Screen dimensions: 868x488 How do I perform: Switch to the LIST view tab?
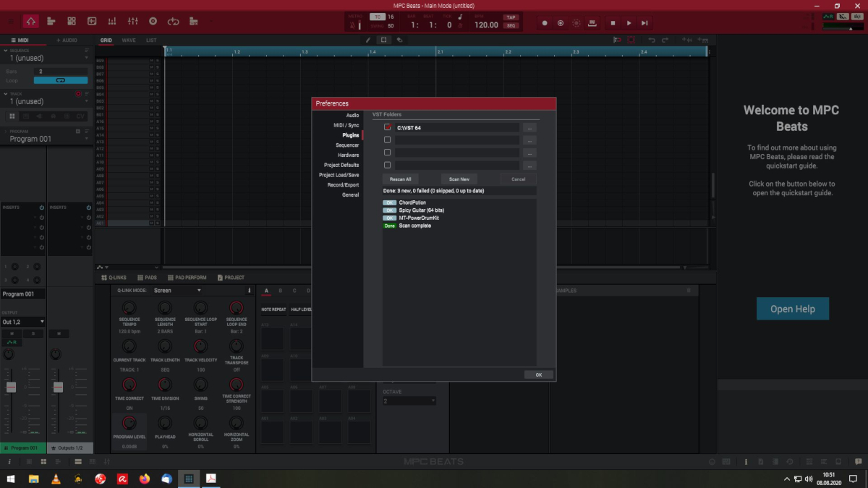[x=151, y=40]
